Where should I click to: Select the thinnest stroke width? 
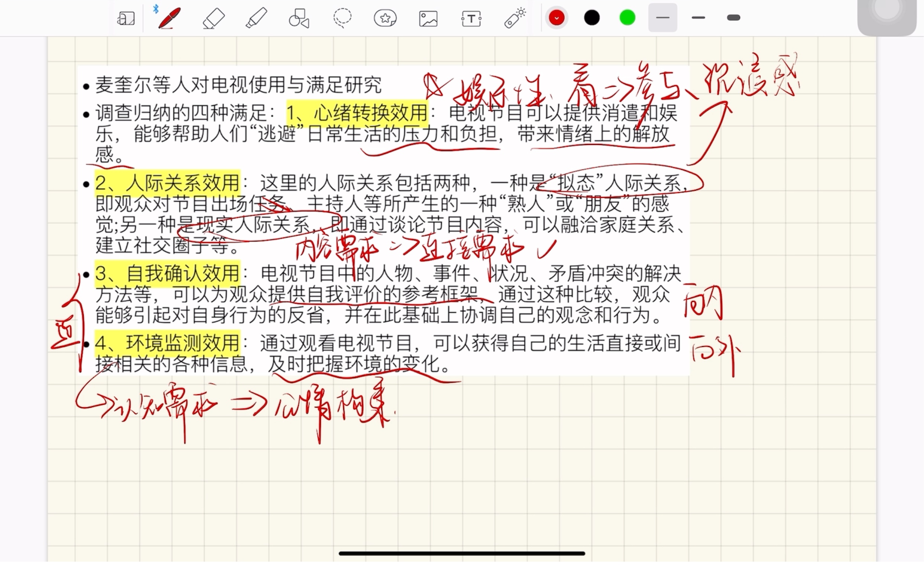pos(662,17)
